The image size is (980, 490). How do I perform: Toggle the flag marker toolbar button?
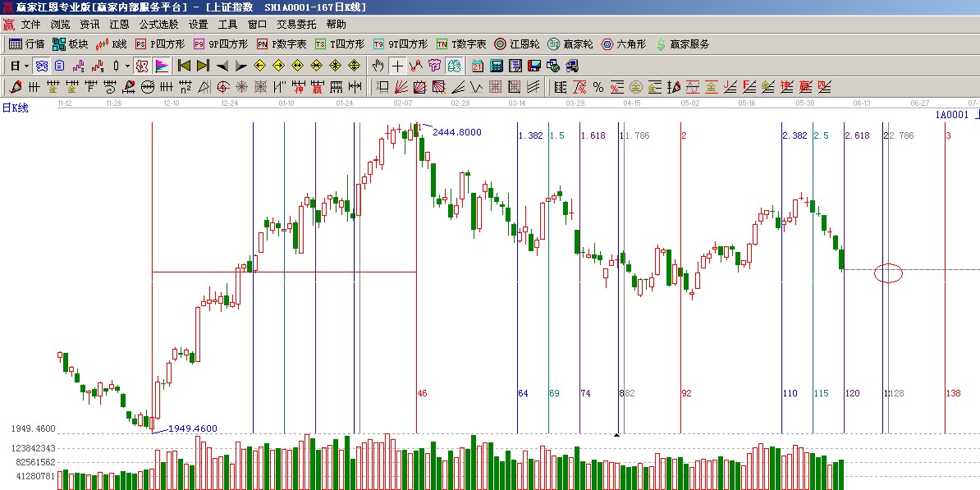(x=162, y=66)
